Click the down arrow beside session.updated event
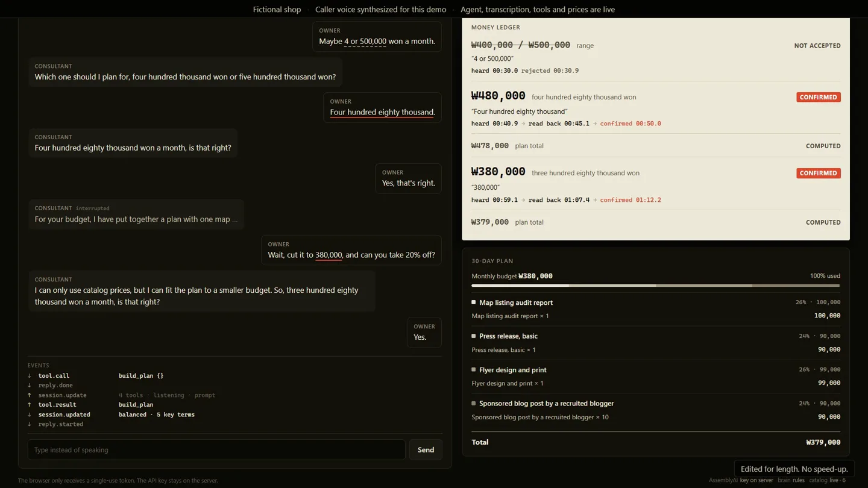Viewport: 868px width, 488px height. point(30,414)
